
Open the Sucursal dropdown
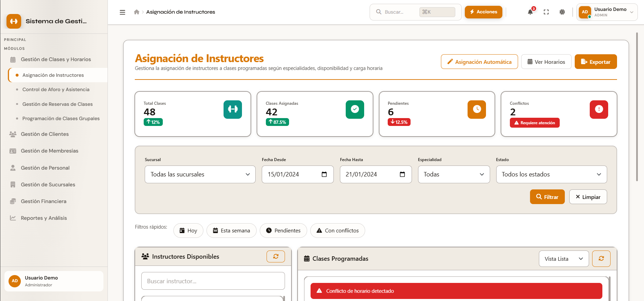(200, 174)
